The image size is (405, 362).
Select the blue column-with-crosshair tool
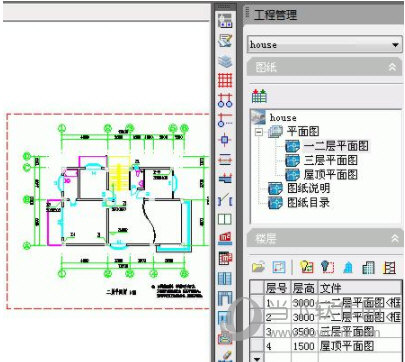point(225,139)
